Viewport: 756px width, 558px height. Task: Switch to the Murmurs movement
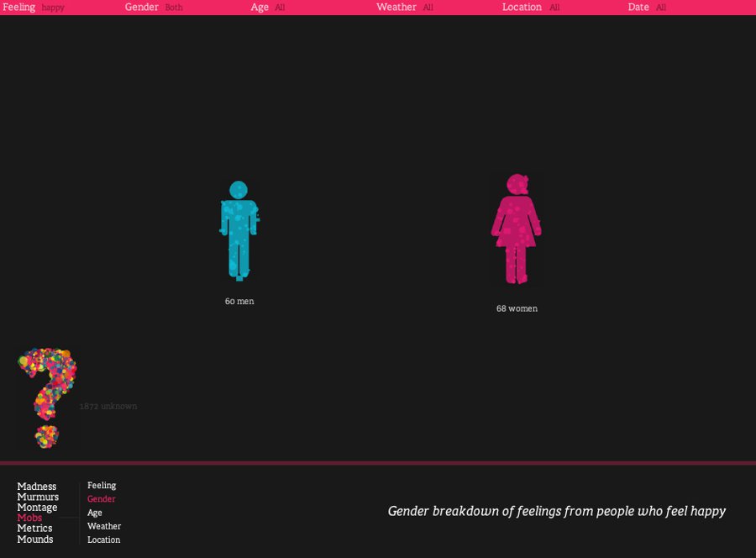(x=38, y=497)
